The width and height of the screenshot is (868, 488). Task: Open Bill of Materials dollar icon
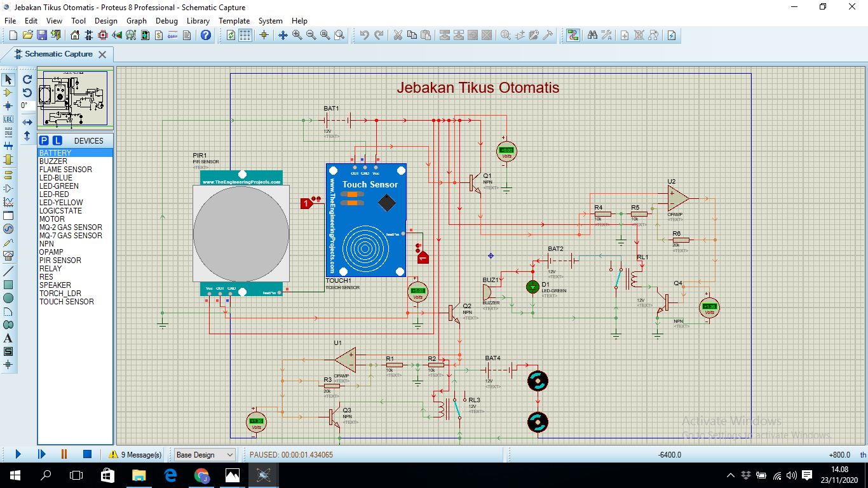pos(158,35)
